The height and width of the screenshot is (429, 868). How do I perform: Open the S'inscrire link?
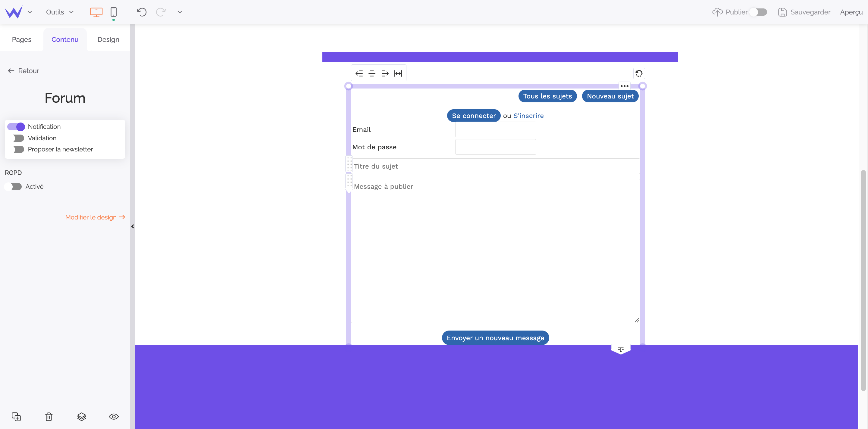click(528, 116)
